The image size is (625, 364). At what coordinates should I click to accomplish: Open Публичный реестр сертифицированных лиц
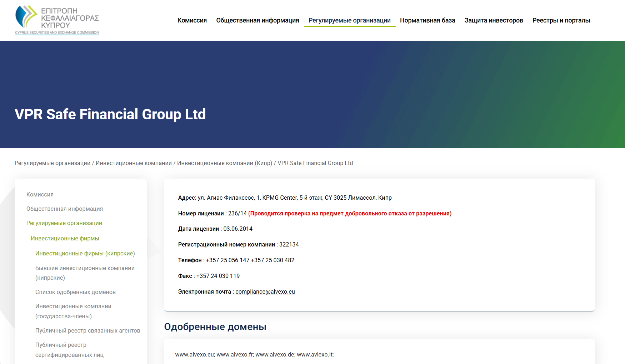click(x=69, y=350)
